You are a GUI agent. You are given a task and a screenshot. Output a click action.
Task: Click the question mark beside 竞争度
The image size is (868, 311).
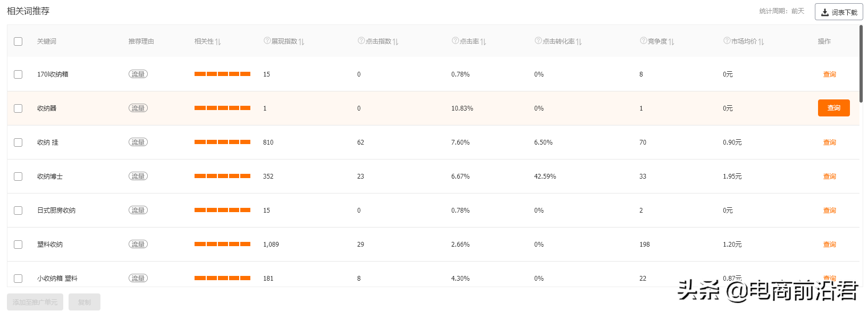(643, 41)
